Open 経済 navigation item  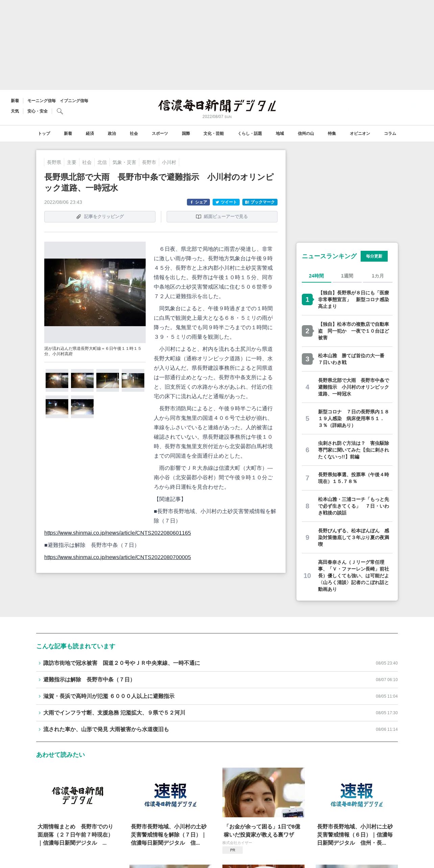point(90,134)
